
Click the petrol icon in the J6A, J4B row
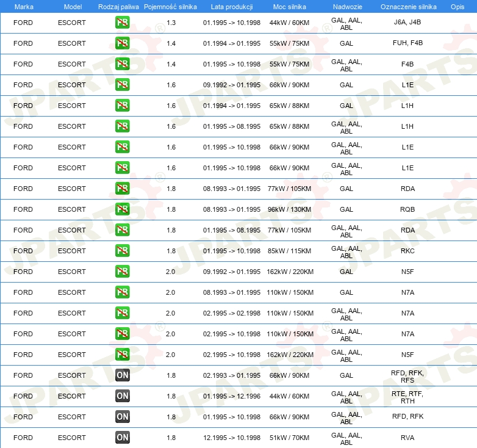pyautogui.click(x=122, y=23)
